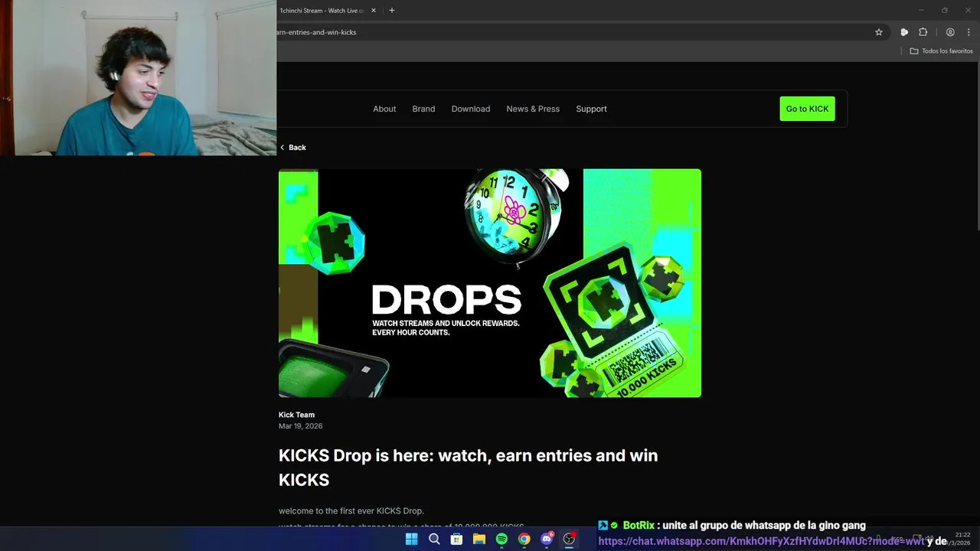Screen dimensions: 980x551
Task: Click the green Go to KICK button
Action: click(807, 109)
